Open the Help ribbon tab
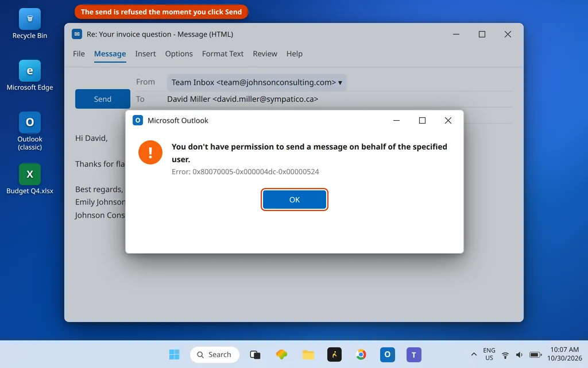Screen dimensions: 588x368 click(295, 53)
